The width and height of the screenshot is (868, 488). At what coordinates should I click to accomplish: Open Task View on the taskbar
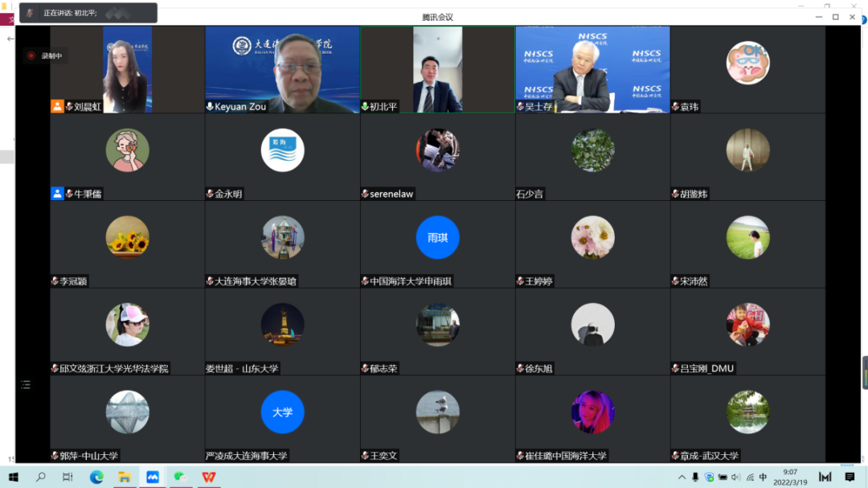[68, 477]
